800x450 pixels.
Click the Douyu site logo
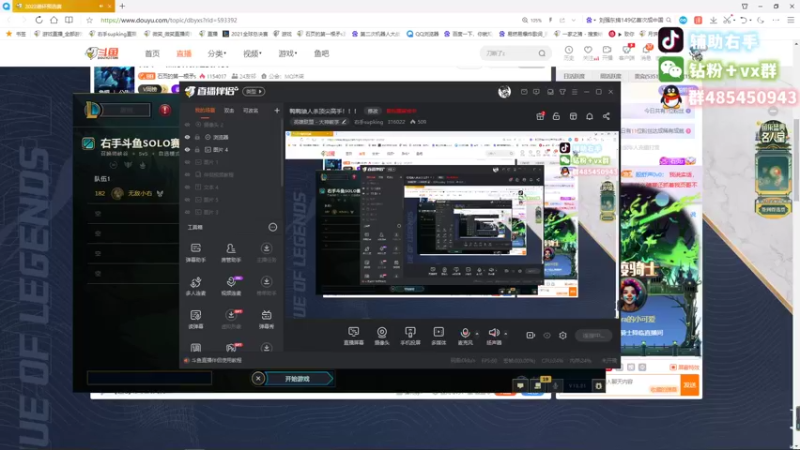pyautogui.click(x=103, y=53)
